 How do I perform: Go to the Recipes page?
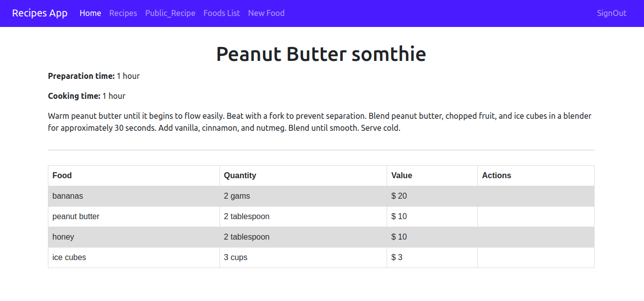click(x=123, y=13)
